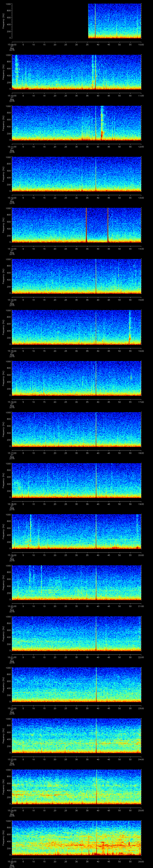Click "Frequency (Hz)" label of the 15:09:00 panel
Screen dimensions: 153x868
tap(3, 21)
